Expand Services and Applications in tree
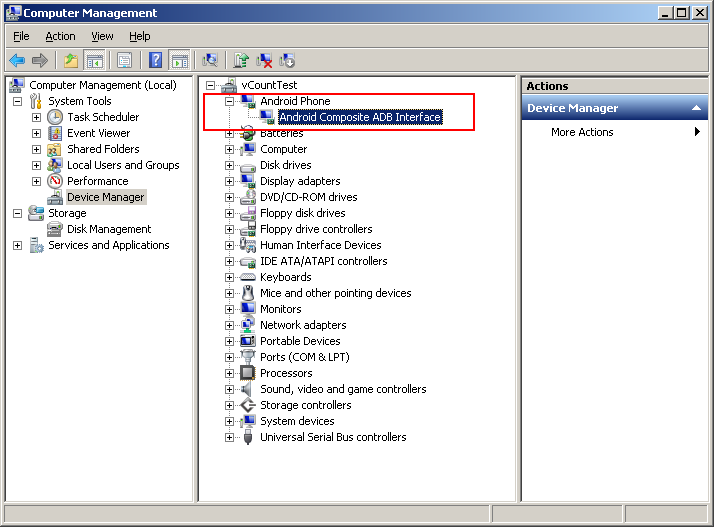 coord(17,245)
